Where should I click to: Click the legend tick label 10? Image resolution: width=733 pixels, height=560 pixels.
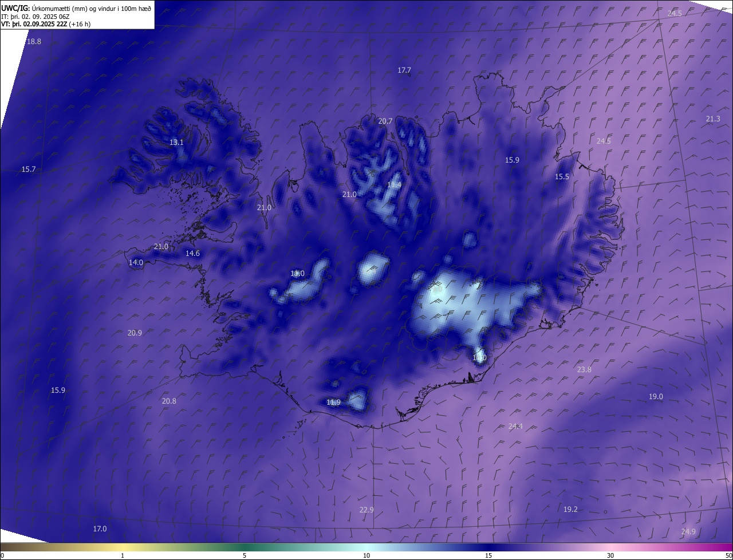[366, 555]
